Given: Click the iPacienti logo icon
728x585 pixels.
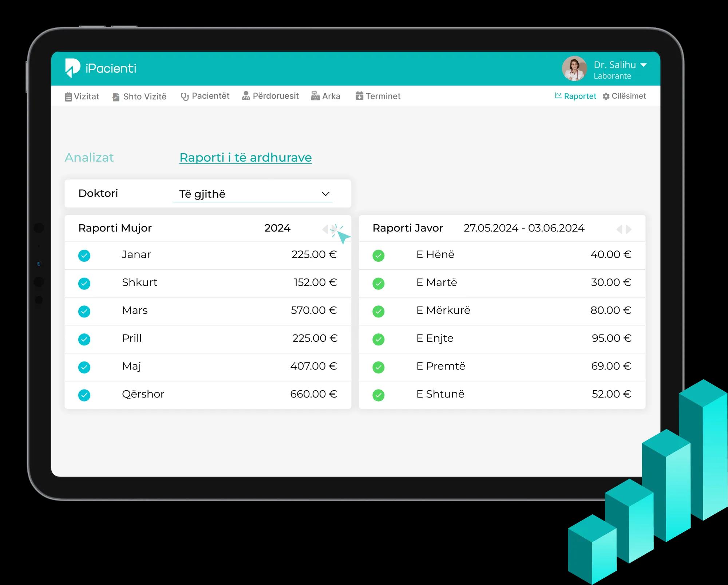Looking at the screenshot, I should tap(72, 68).
